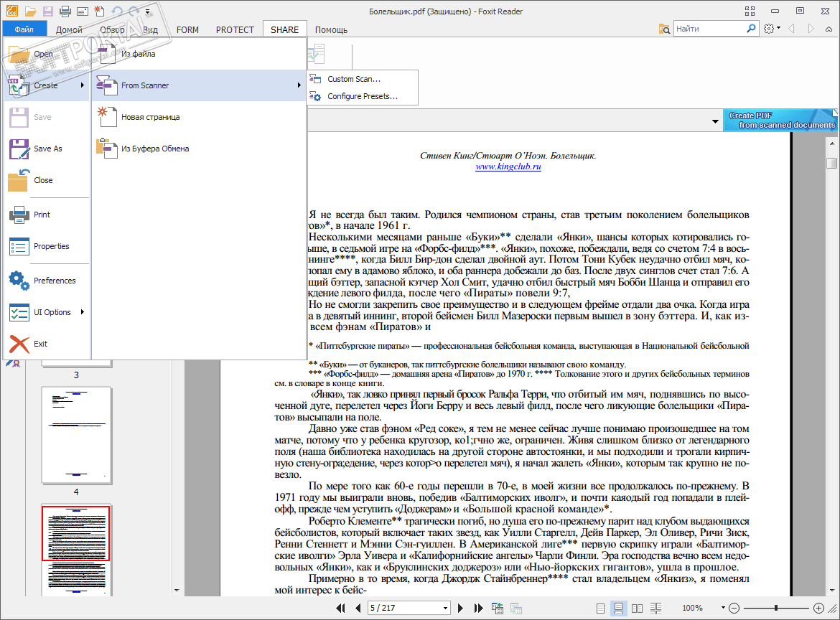Click the Previous view icon in status bar
Image resolution: width=840 pixels, height=620 pixels.
[x=498, y=609]
